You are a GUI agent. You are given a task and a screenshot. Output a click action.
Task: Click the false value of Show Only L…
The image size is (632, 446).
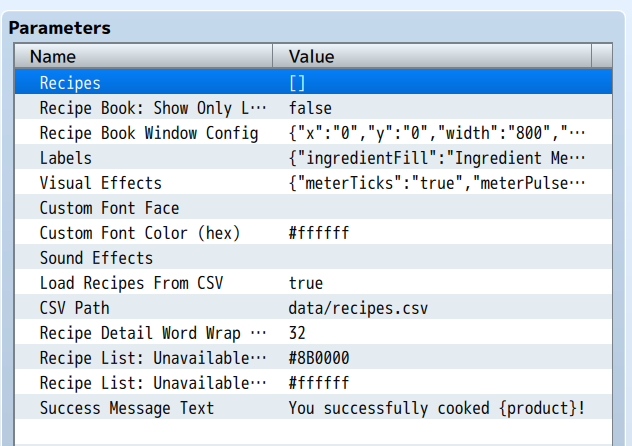(310, 108)
